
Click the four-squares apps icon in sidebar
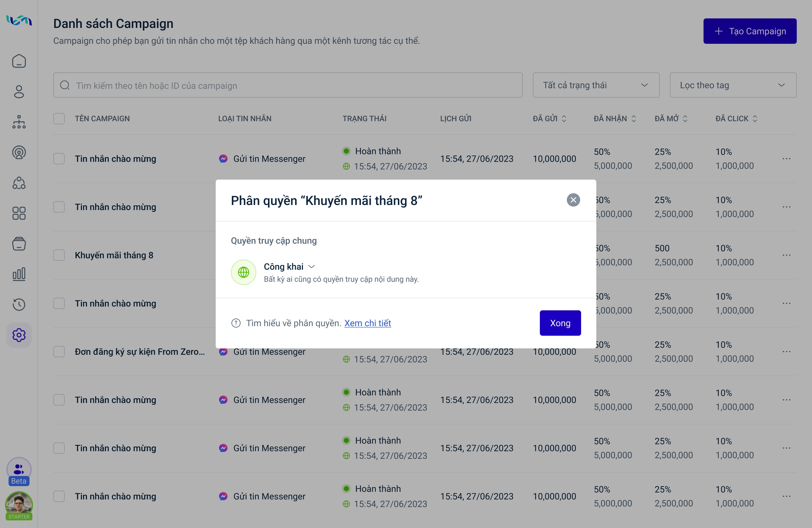(19, 213)
